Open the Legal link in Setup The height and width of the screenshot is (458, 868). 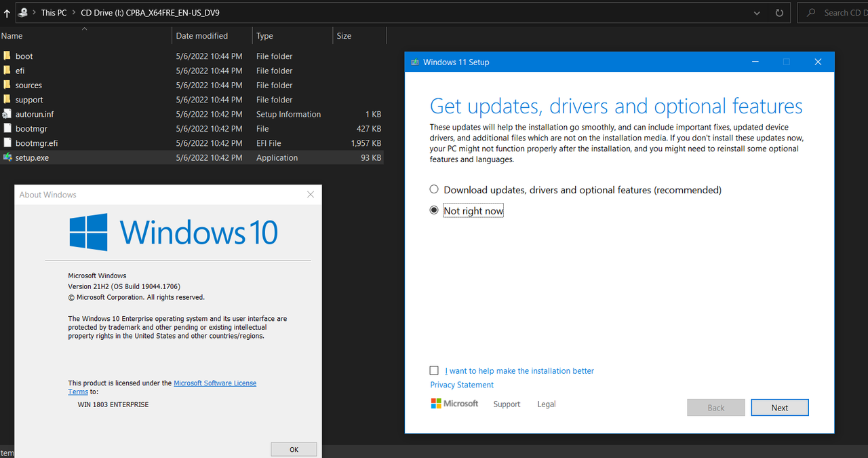pos(547,404)
